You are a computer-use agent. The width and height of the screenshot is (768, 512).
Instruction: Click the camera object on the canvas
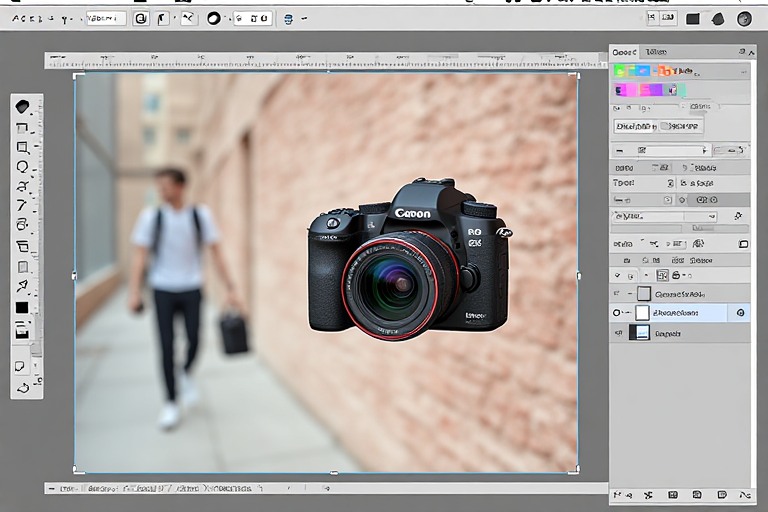408,260
